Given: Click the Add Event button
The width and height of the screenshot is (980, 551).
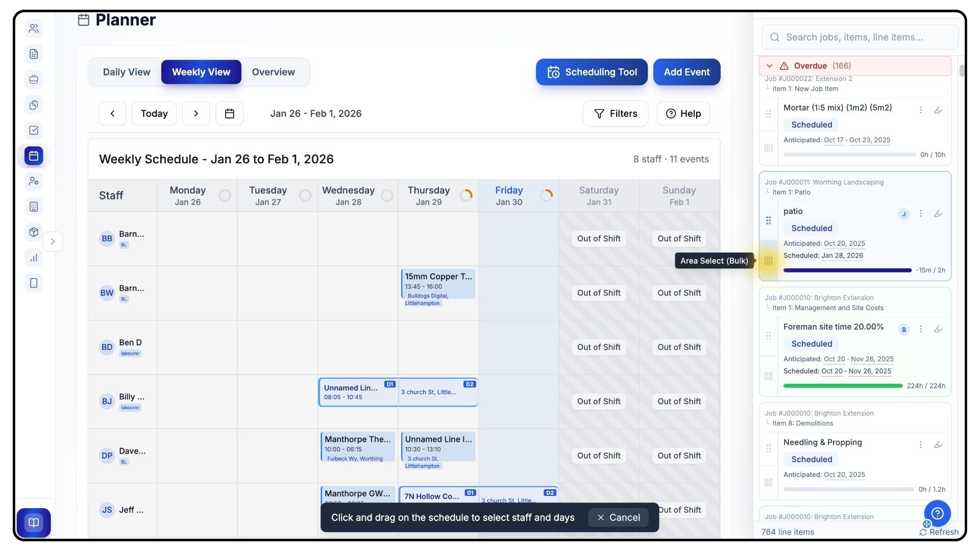Looking at the screenshot, I should pyautogui.click(x=687, y=72).
